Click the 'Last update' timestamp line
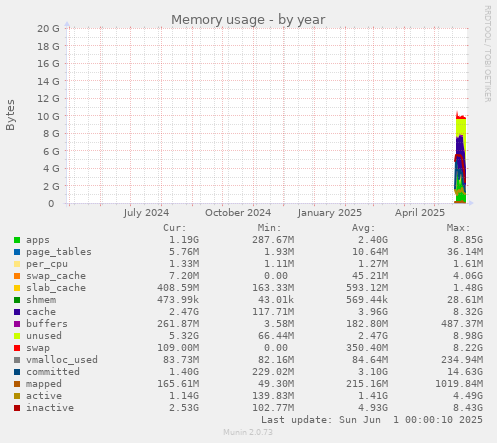The image size is (497, 443). [372, 420]
